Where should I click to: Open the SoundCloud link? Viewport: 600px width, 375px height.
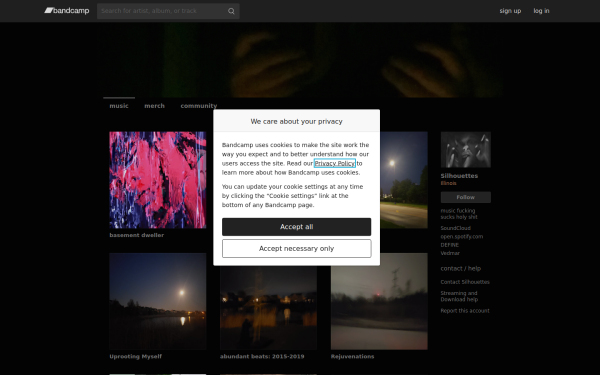click(x=455, y=228)
